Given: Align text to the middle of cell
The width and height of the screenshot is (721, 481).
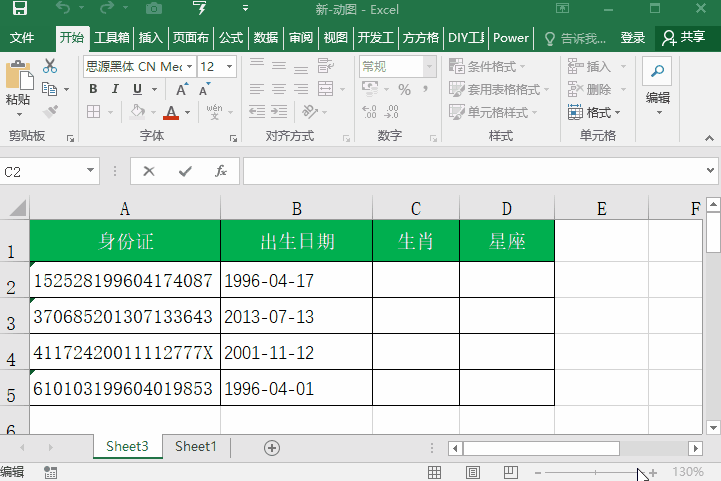Looking at the screenshot, I should (x=279, y=66).
